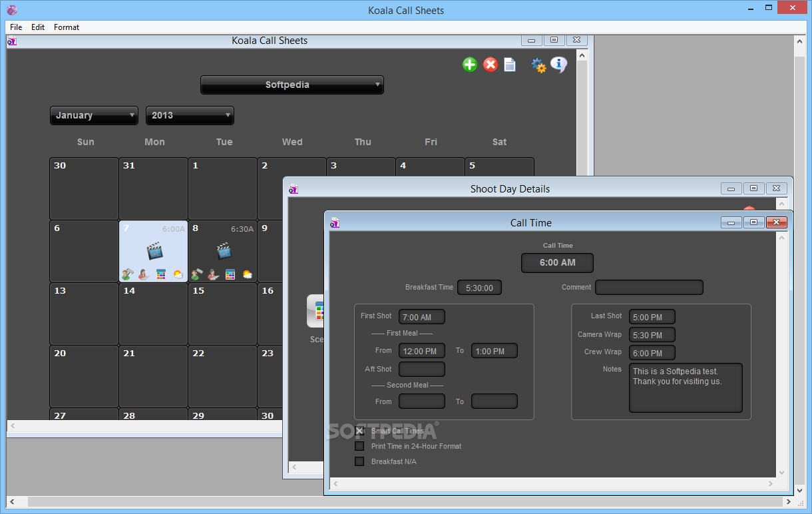This screenshot has width=812, height=514.
Task: Click the red delete (X) icon
Action: (x=491, y=65)
